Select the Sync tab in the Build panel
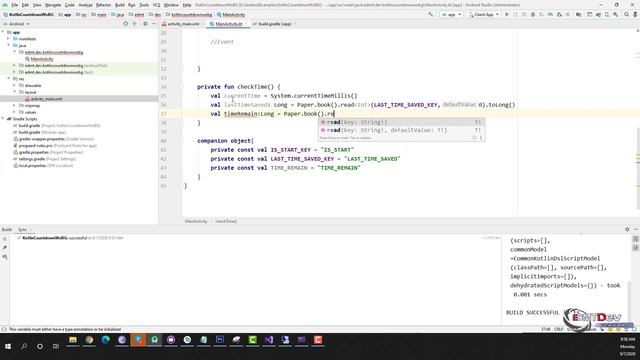Screen dimensions: 640x360 (x=22, y=230)
